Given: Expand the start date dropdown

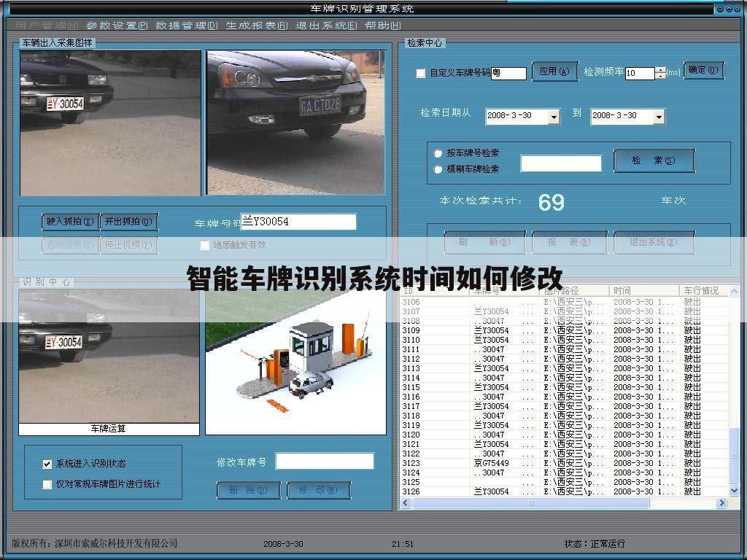Looking at the screenshot, I should tap(554, 116).
